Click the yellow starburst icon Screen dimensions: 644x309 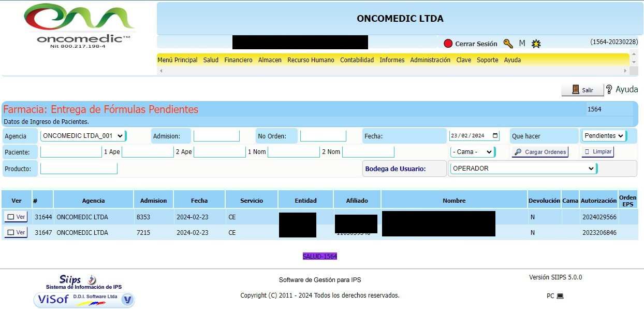tap(536, 44)
